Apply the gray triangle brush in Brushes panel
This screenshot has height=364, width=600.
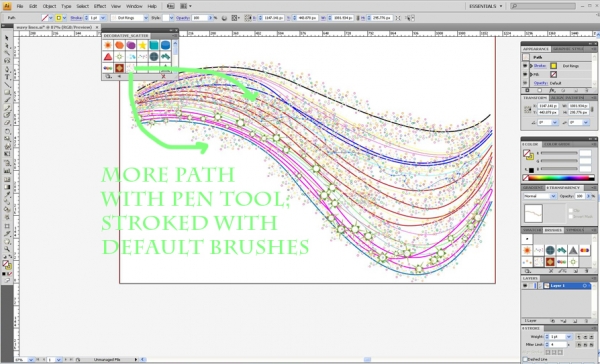tap(573, 250)
